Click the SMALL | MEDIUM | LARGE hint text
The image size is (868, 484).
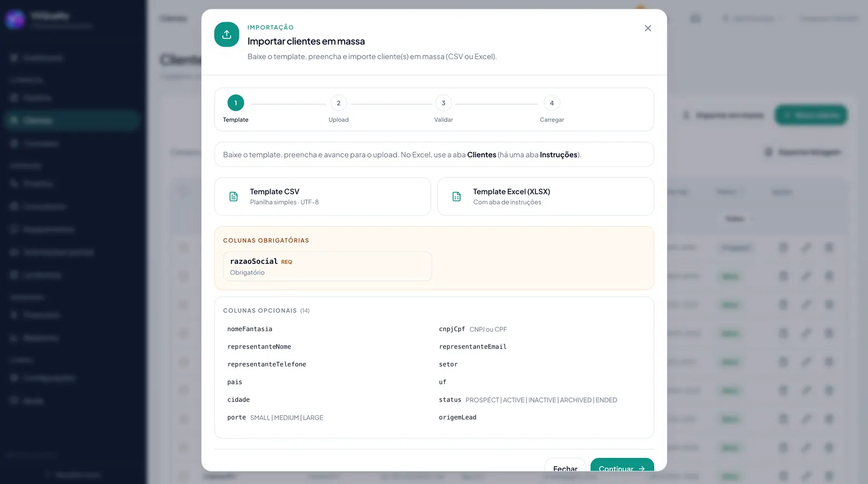click(x=286, y=418)
